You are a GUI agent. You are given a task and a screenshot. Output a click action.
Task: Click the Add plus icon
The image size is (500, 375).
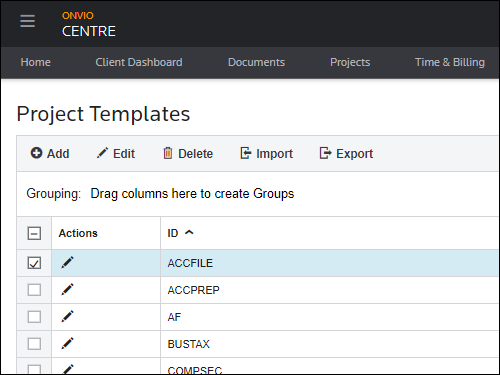coord(36,153)
